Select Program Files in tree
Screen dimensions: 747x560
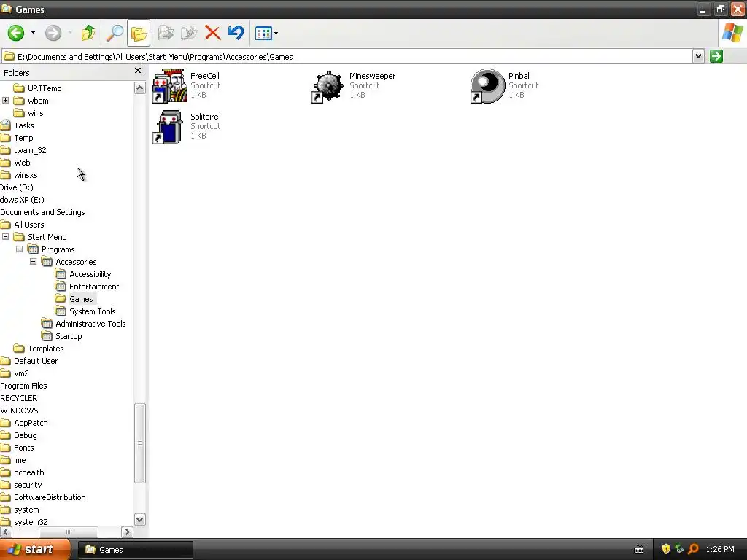coord(23,385)
